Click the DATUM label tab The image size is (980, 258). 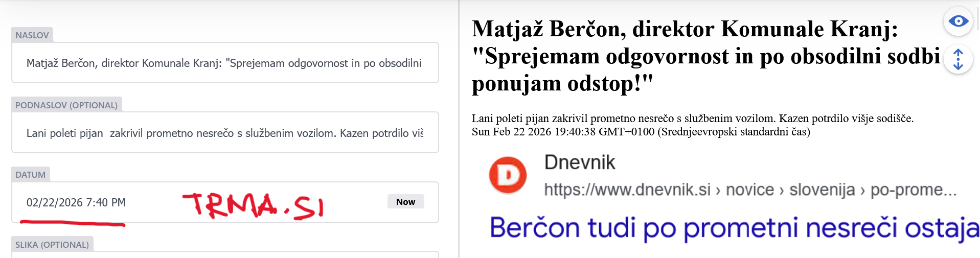pos(31,175)
